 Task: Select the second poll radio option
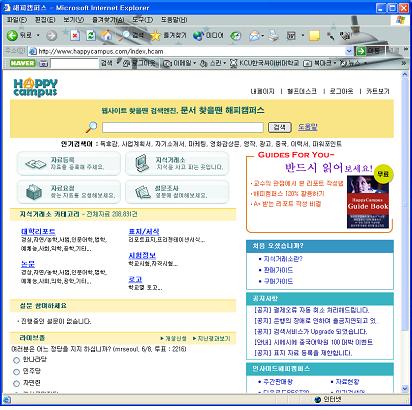[x=16, y=372]
